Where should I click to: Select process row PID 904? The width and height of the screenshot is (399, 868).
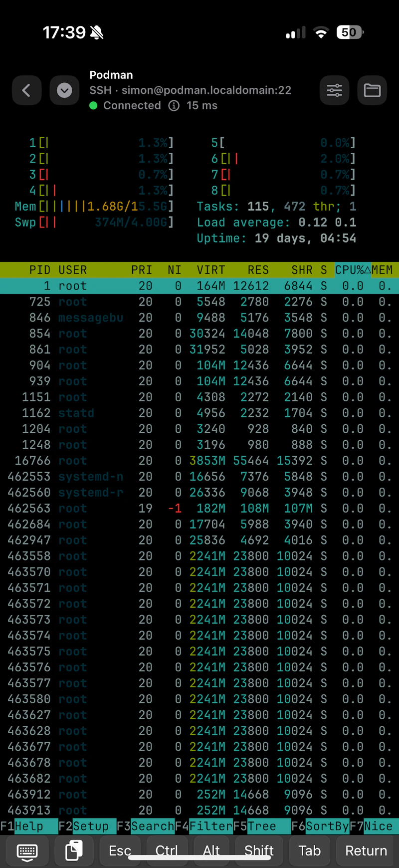coord(199,365)
